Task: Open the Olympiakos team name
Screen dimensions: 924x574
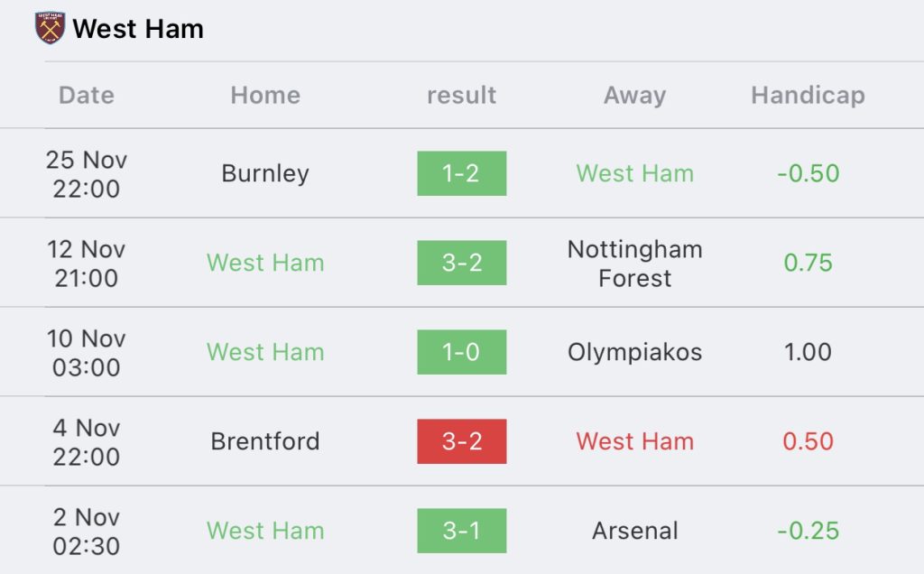Action: (x=634, y=352)
